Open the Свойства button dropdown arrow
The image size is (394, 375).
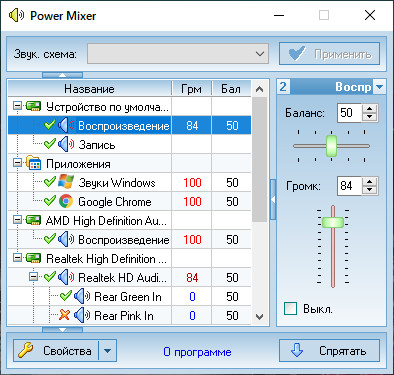pos(107,351)
